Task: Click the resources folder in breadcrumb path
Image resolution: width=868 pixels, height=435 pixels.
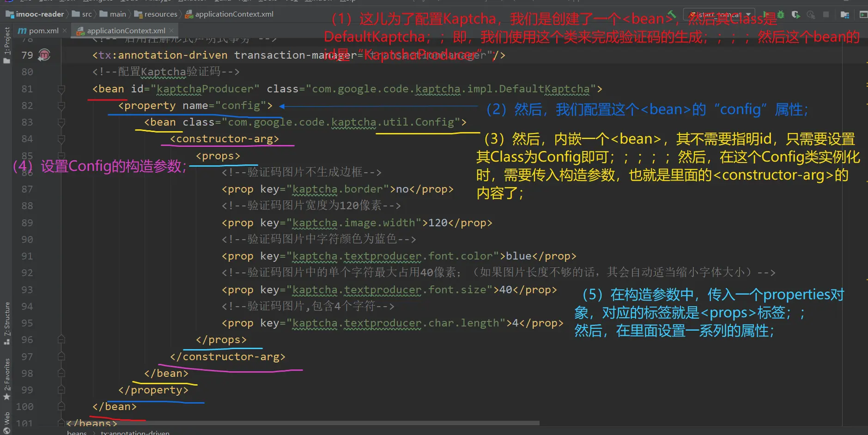Action: pyautogui.click(x=160, y=14)
